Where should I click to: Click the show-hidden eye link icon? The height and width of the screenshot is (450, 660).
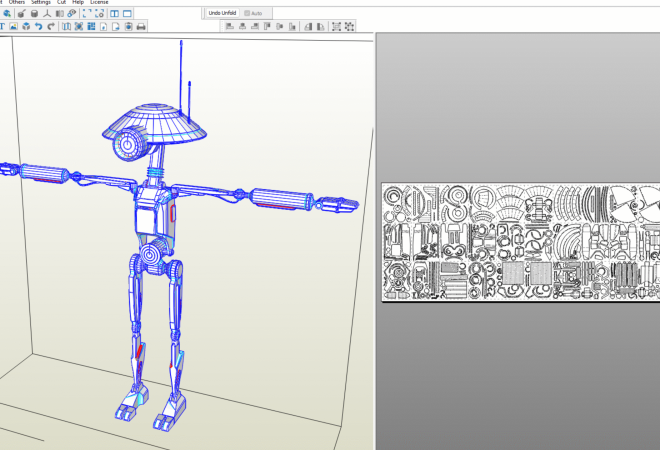72,13
